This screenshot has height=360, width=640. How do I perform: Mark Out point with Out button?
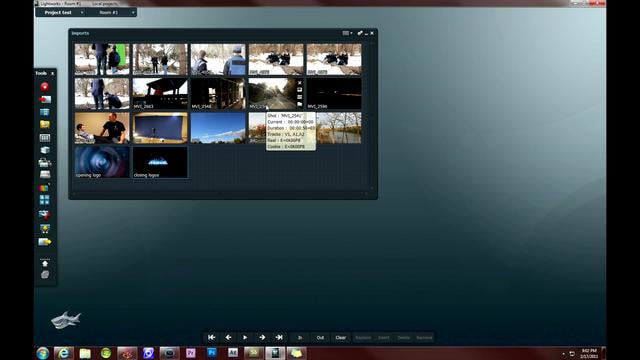pos(320,338)
